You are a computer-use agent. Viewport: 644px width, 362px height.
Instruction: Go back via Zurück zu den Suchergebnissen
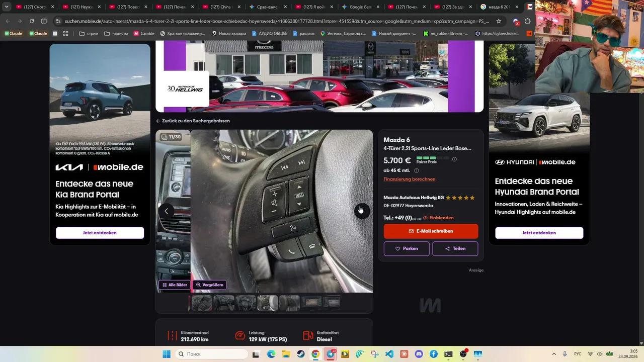click(193, 121)
